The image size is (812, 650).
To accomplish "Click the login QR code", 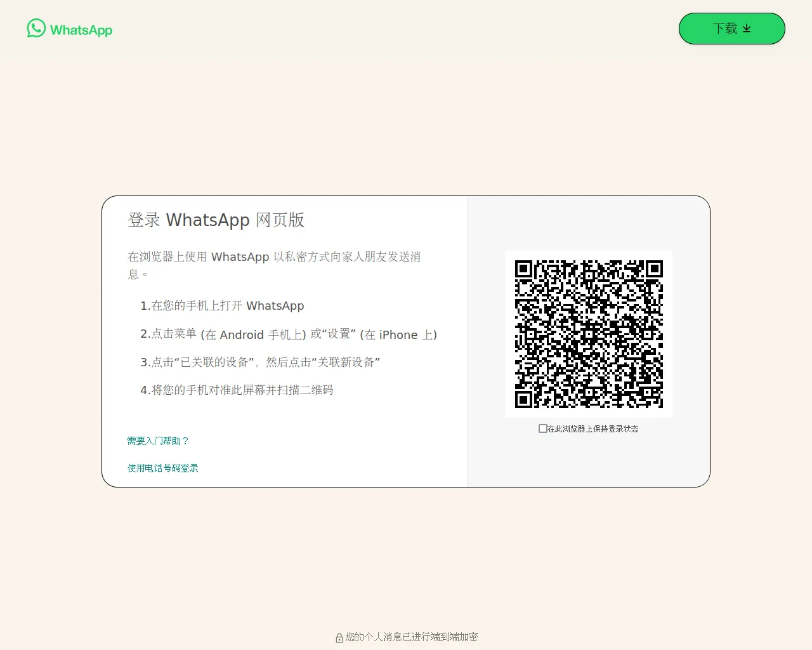I will (x=589, y=334).
